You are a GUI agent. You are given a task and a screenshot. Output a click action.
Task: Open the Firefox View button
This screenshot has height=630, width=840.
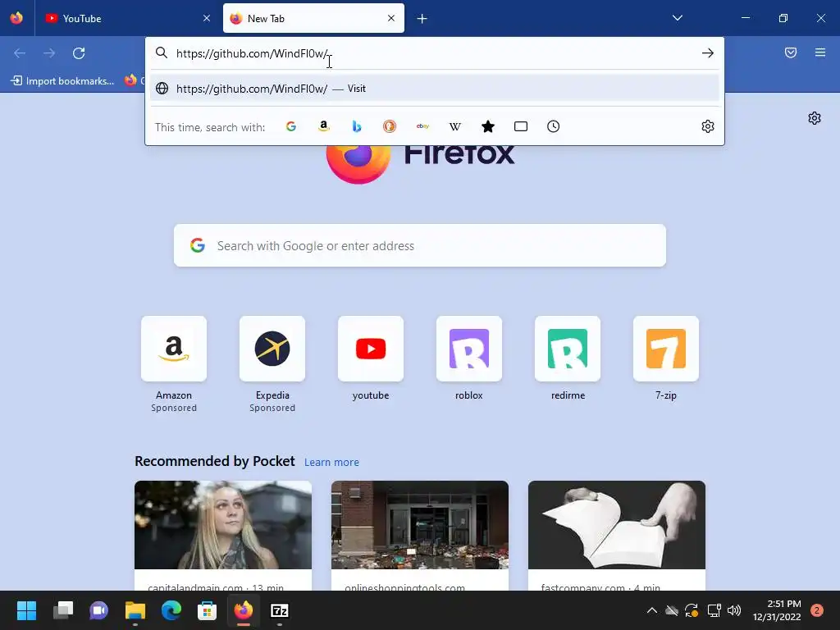coord(16,18)
